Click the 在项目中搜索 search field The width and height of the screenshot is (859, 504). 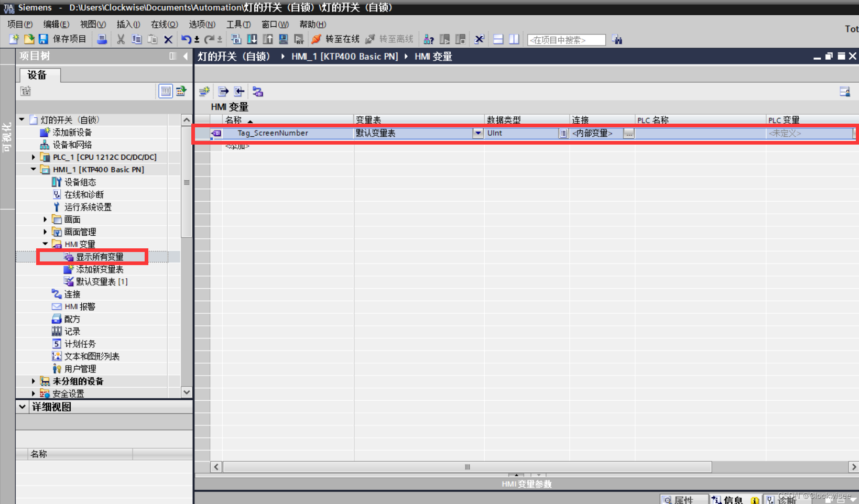567,40
